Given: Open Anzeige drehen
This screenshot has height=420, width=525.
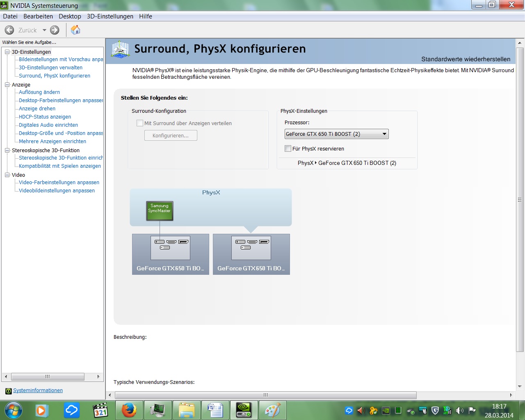Looking at the screenshot, I should coord(37,109).
